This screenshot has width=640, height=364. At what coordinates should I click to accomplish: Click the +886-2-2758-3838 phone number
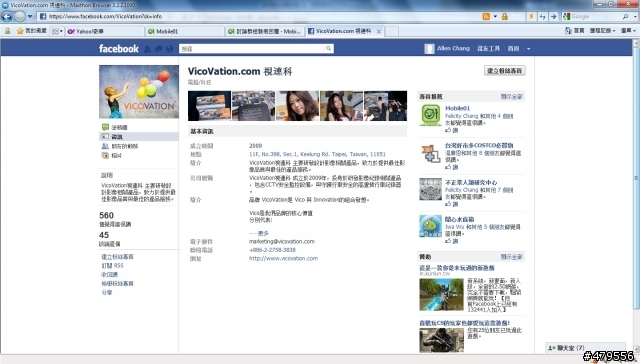pyautogui.click(x=272, y=250)
